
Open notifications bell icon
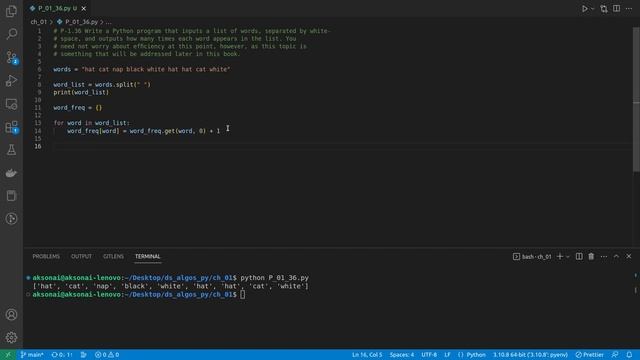(x=629, y=354)
